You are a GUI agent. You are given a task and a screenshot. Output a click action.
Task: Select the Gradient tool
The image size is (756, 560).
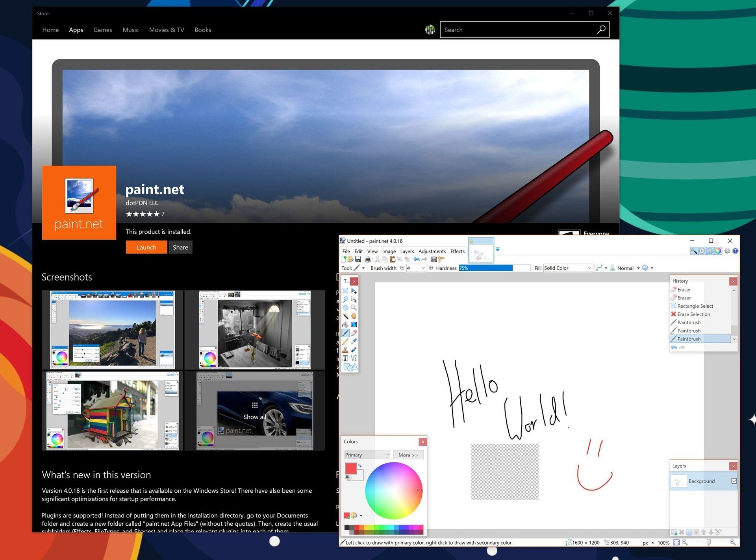[353, 324]
